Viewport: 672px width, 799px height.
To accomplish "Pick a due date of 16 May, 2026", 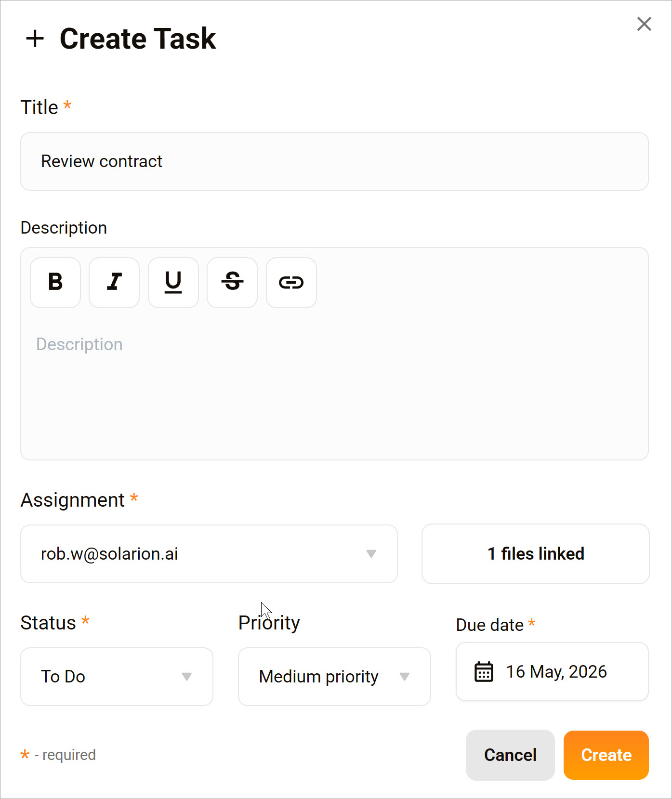I will (552, 671).
